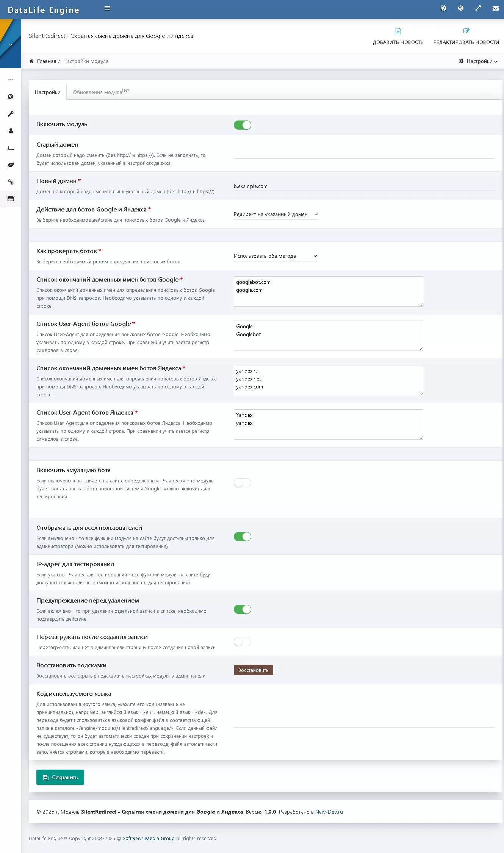Click the green Сохранить button
The image size is (504, 853).
(x=60, y=777)
